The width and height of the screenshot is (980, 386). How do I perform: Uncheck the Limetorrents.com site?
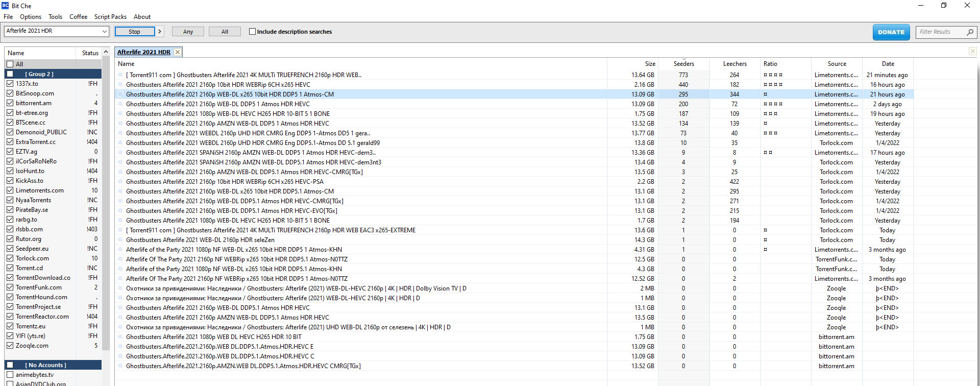(x=10, y=190)
